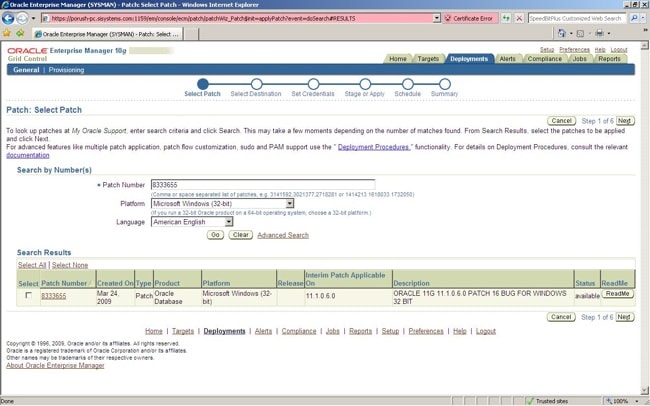Open the Alerts tab

507,58
